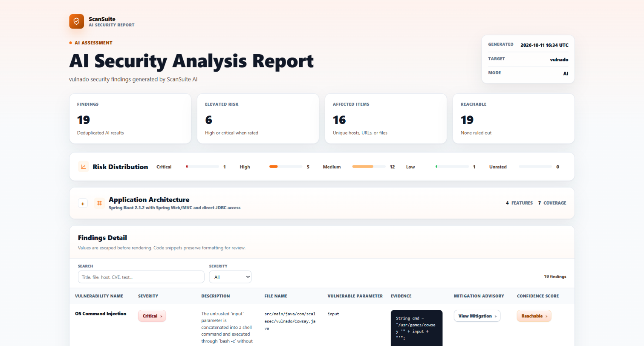Click the High risk distribution bar
Screen dimensions: 644x346
tap(286, 167)
